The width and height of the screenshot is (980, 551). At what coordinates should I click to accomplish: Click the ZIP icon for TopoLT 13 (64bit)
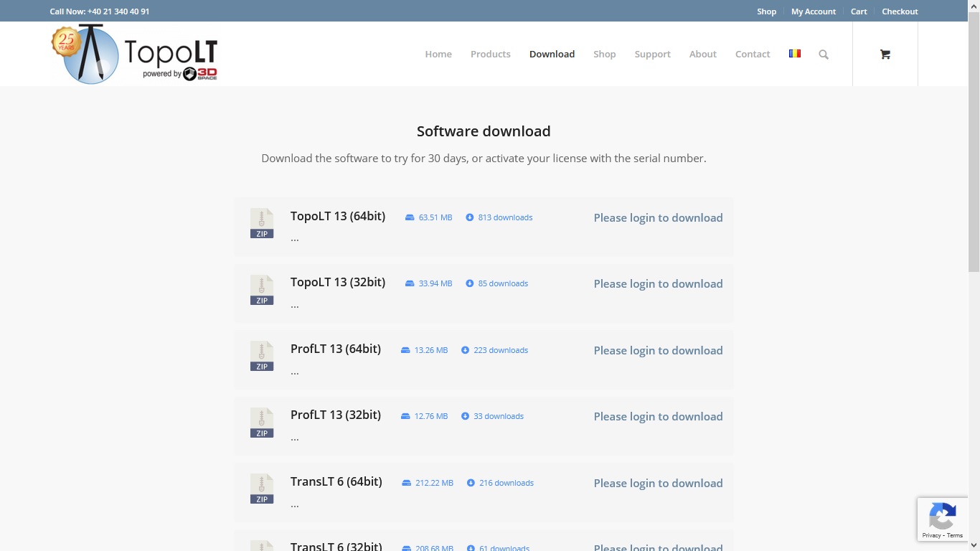[262, 223]
